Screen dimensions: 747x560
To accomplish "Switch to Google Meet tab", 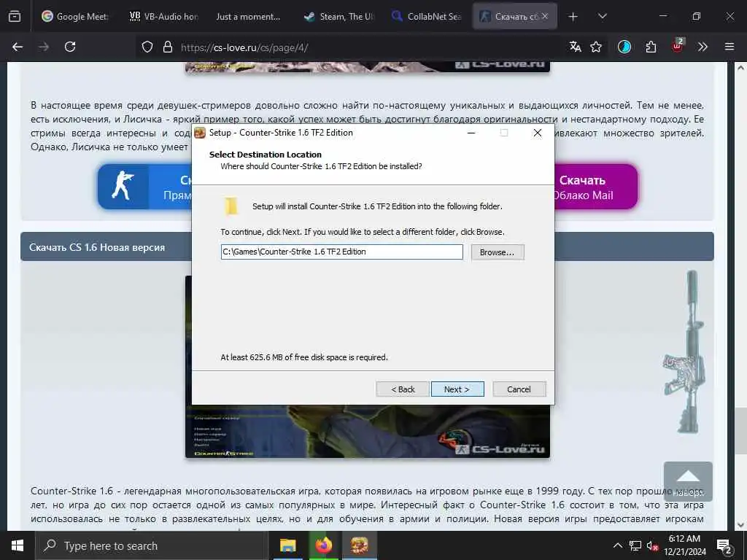I will (x=75, y=16).
